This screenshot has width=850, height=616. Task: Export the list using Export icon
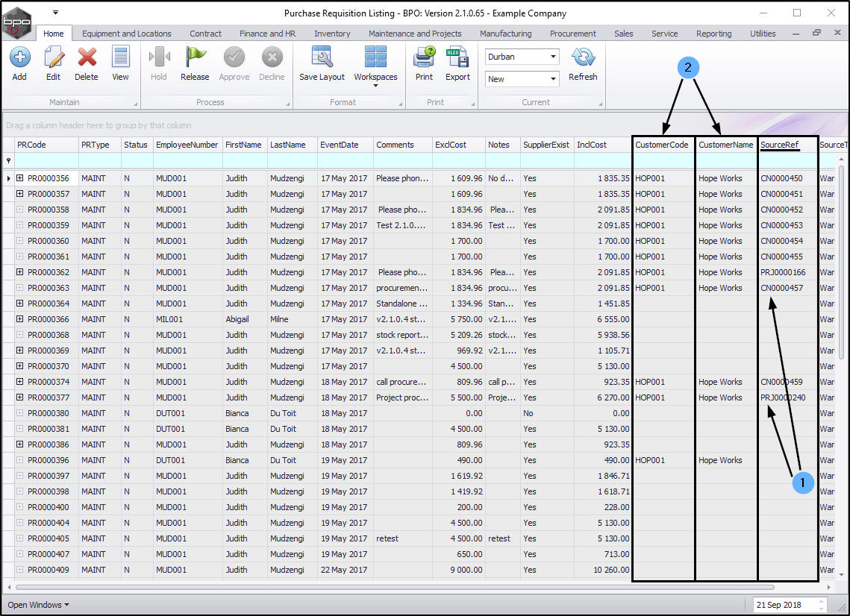tap(457, 58)
